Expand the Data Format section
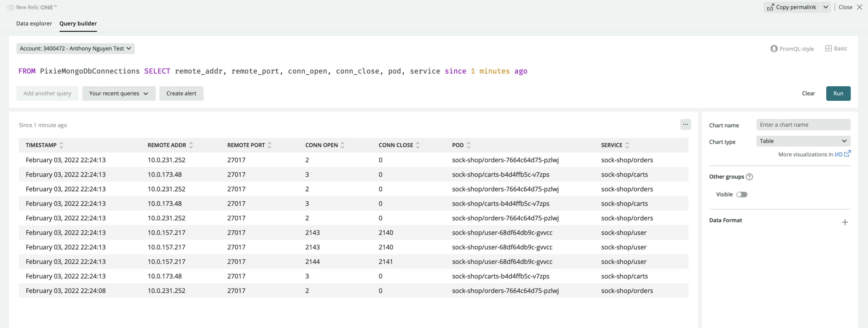This screenshot has width=868, height=328. tap(844, 222)
